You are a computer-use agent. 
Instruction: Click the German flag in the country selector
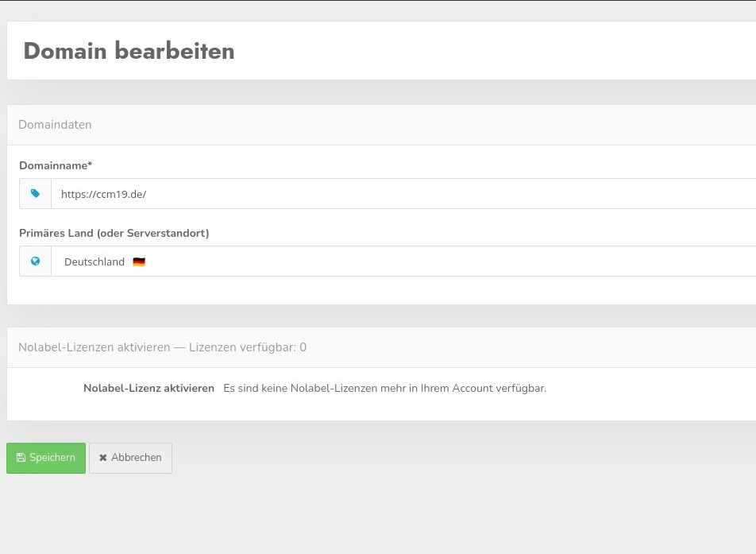coord(139,262)
